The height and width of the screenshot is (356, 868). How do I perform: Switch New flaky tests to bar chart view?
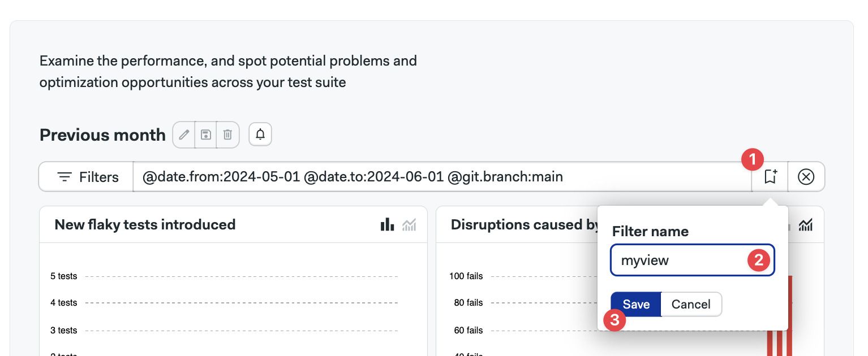[388, 225]
